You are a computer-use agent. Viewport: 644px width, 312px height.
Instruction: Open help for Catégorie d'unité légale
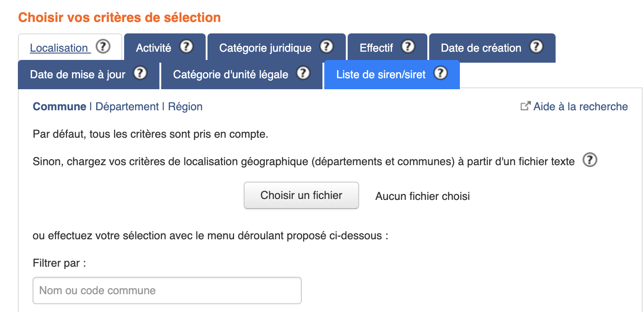(x=303, y=74)
